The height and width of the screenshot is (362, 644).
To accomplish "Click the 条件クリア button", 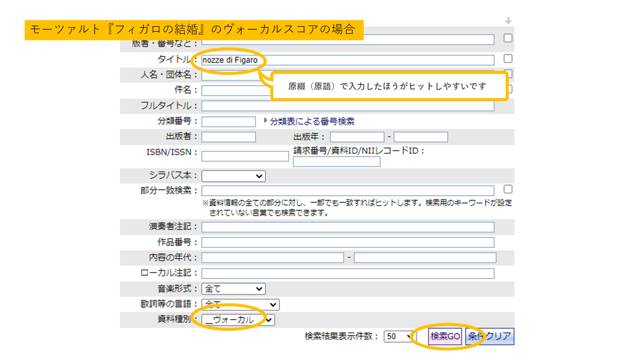I will [x=490, y=337].
